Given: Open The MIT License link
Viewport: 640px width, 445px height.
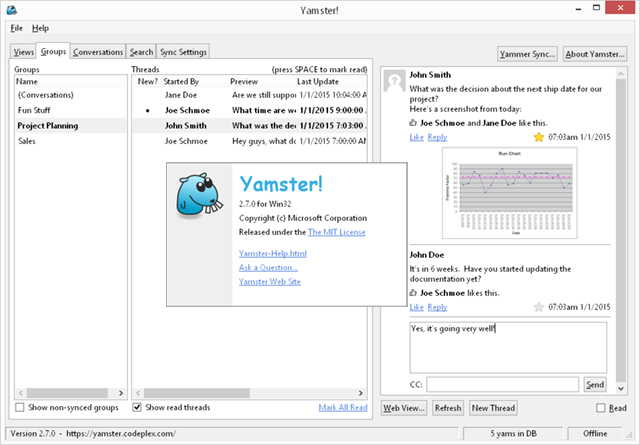Looking at the screenshot, I should click(x=337, y=232).
